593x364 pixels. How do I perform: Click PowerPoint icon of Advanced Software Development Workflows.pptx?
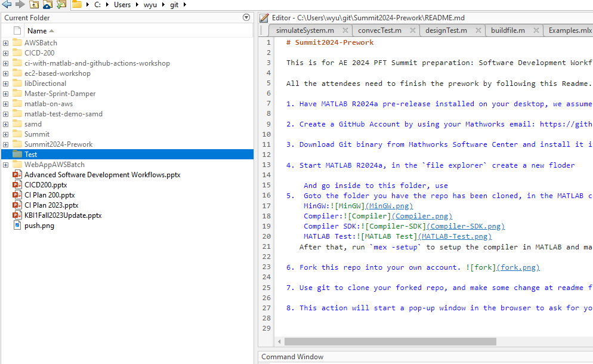pyautogui.click(x=17, y=174)
